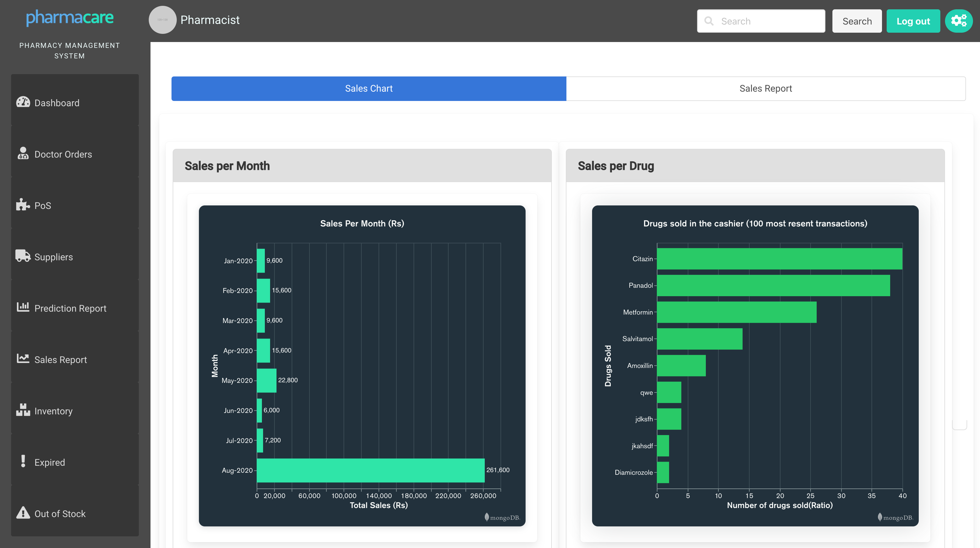Click the Pharmacist profile avatar
Viewport: 980px width, 548px height.
[x=162, y=20]
